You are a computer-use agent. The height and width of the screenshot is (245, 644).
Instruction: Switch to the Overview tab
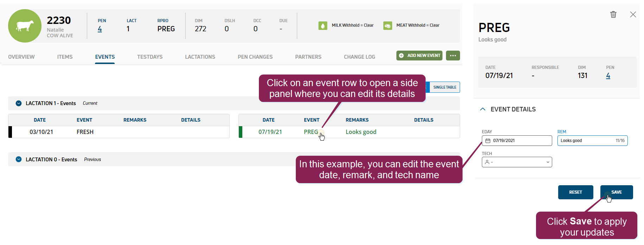point(21,57)
